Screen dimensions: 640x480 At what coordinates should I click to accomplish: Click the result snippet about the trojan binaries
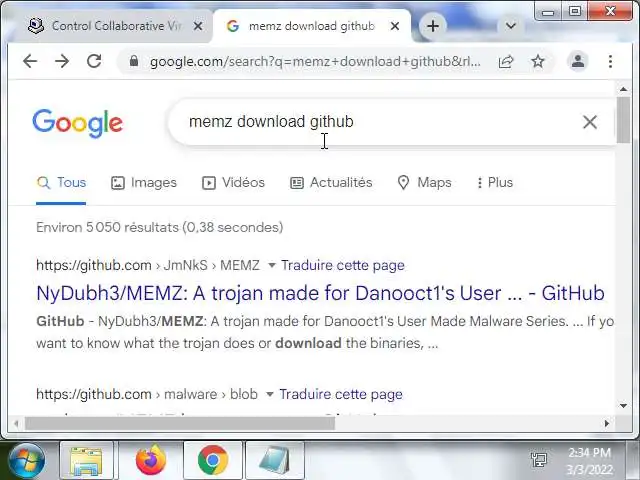[x=325, y=332]
